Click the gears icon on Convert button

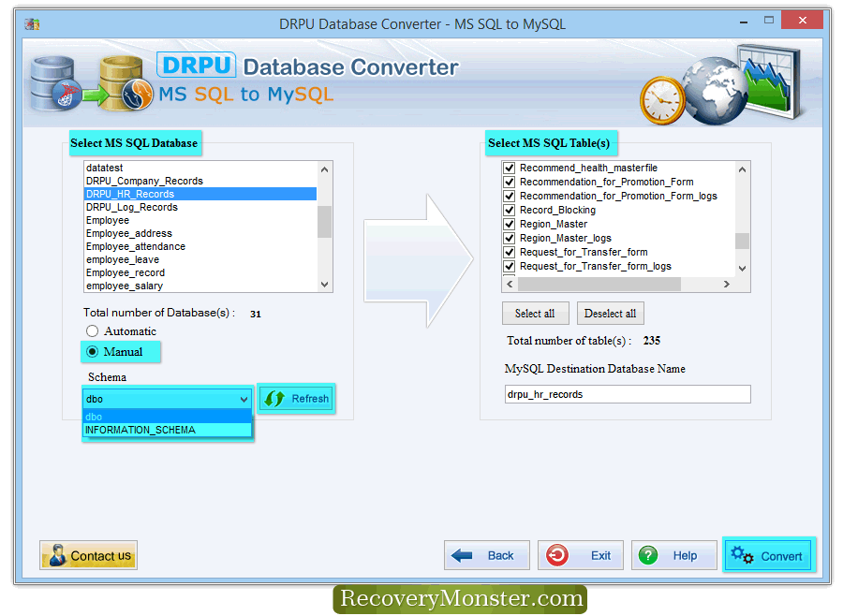click(x=743, y=555)
